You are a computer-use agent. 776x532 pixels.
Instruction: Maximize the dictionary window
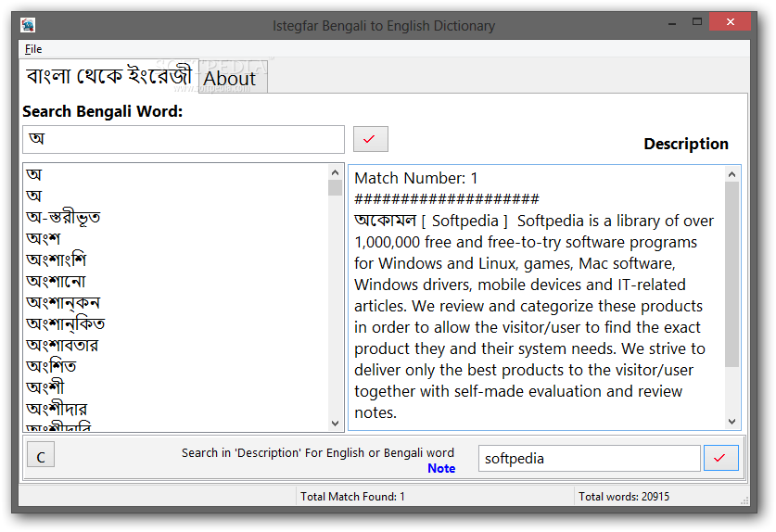pos(697,22)
